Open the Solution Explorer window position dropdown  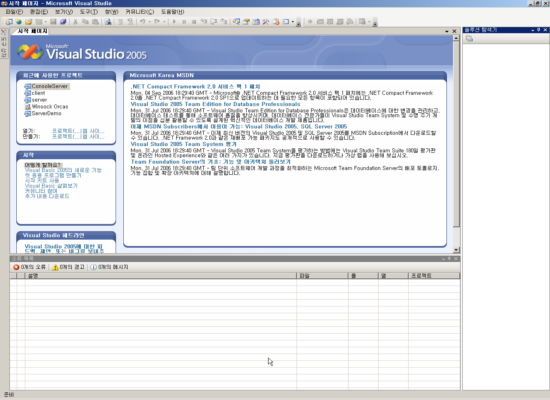[x=533, y=30]
